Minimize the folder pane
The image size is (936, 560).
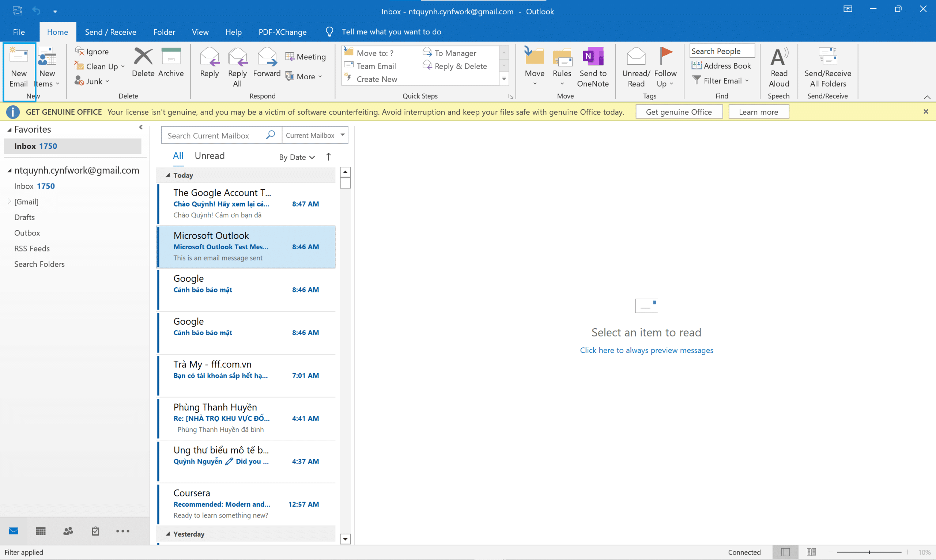141,127
